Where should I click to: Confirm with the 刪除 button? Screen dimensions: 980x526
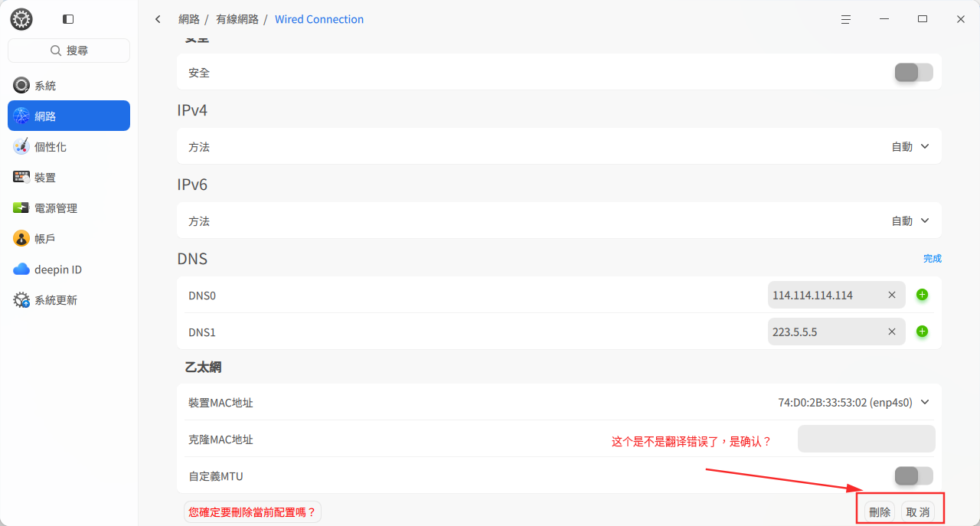(880, 512)
